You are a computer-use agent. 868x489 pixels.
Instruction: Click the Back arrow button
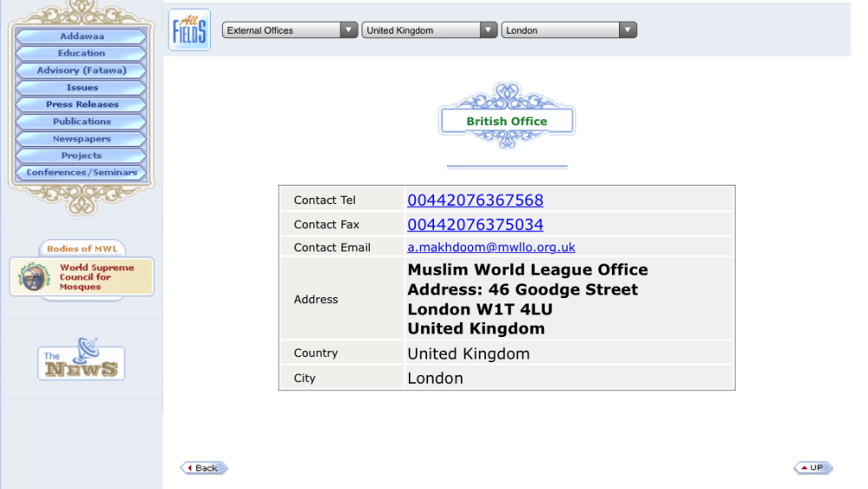[x=204, y=468]
